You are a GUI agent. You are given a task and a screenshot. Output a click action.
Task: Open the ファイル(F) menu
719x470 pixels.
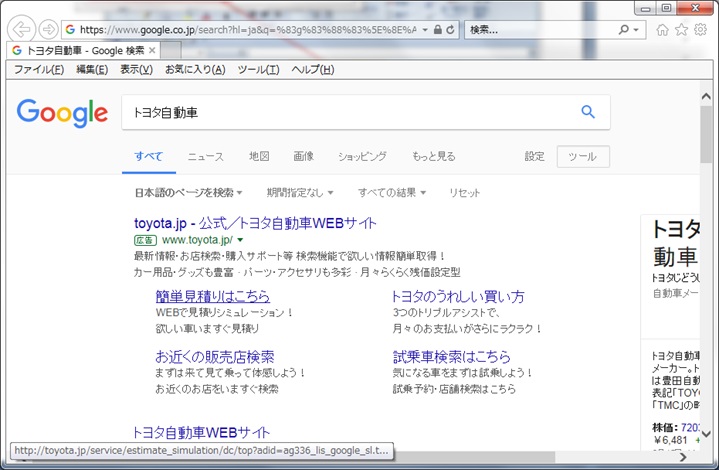coord(39,70)
